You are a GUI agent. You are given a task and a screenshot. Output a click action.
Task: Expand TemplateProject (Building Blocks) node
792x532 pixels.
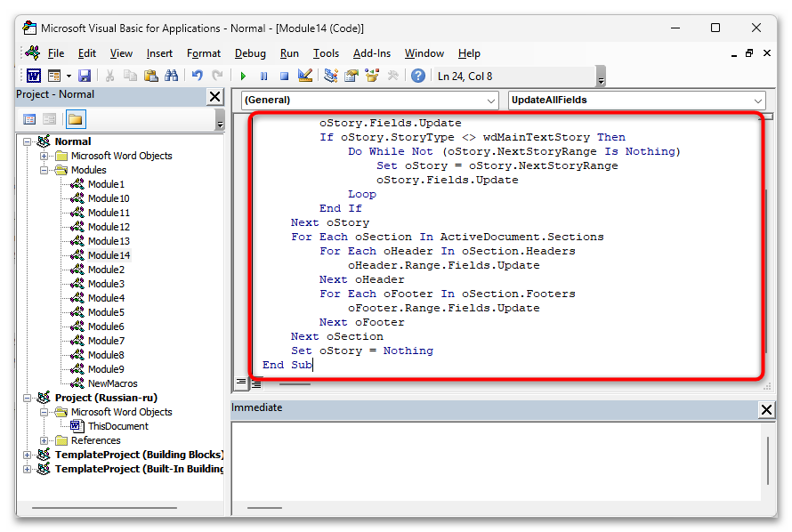coord(27,455)
